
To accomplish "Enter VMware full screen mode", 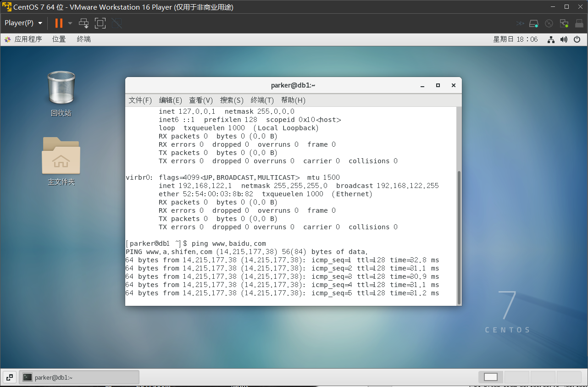I will pyautogui.click(x=100, y=23).
